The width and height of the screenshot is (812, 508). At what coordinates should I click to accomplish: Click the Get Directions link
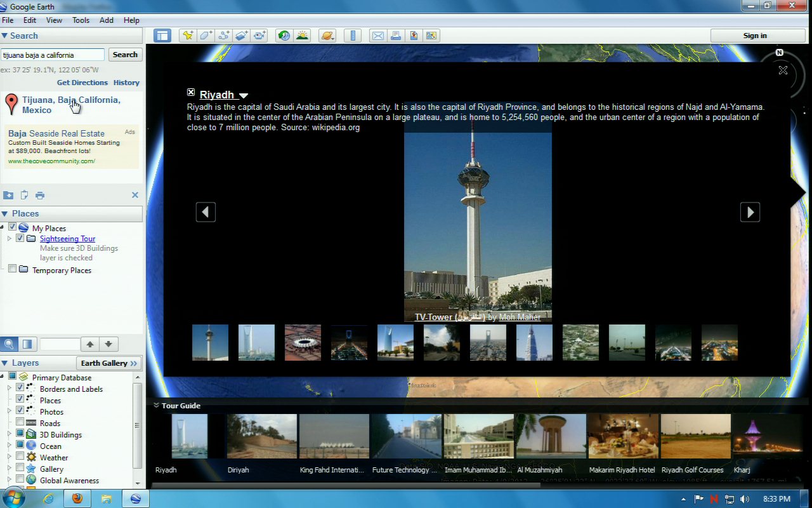click(82, 83)
